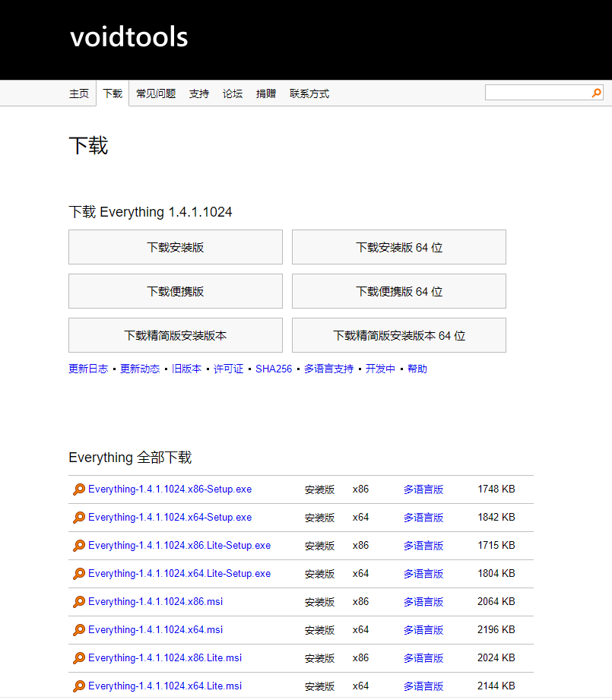Click 多语言版 in the x64.Lite-Setup.exe row
This screenshot has height=700, width=612.
tap(423, 574)
